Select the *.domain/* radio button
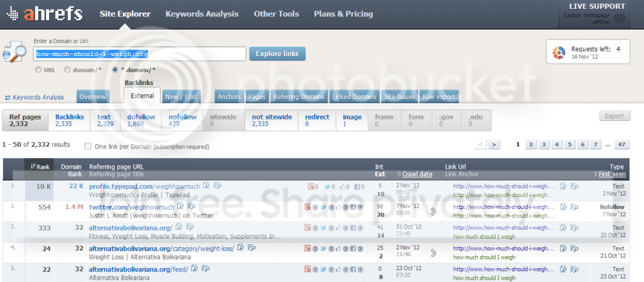 coord(115,70)
